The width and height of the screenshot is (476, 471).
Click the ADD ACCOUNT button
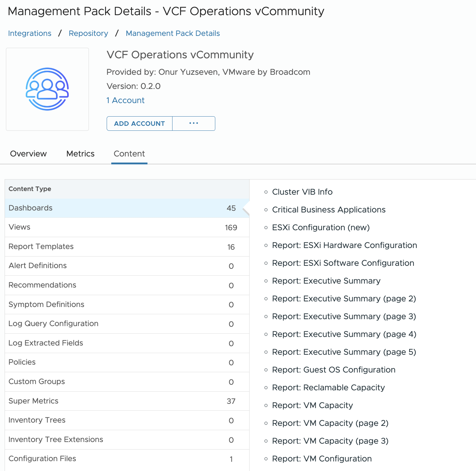pos(140,124)
